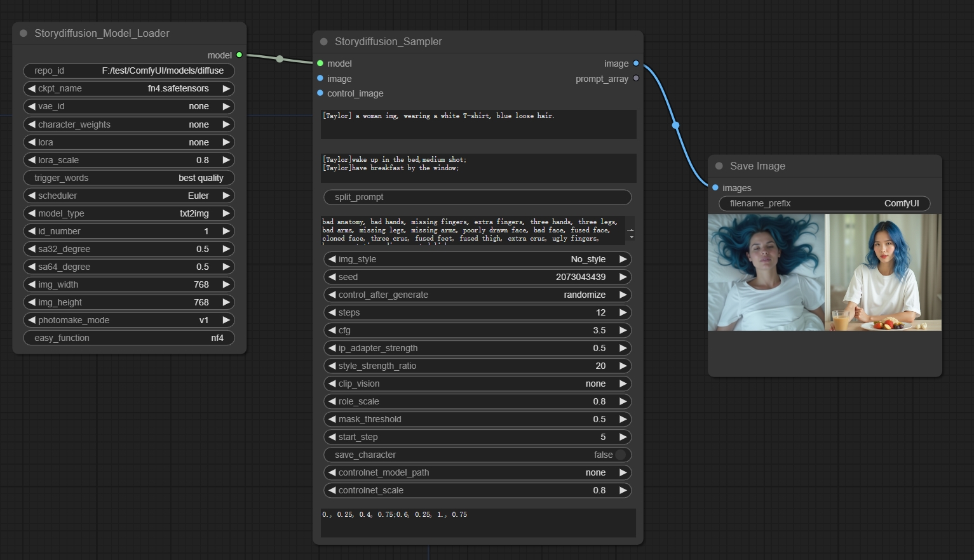Decrease id_number with the left arrow
Viewport: 974px width, 560px height.
pyautogui.click(x=31, y=231)
